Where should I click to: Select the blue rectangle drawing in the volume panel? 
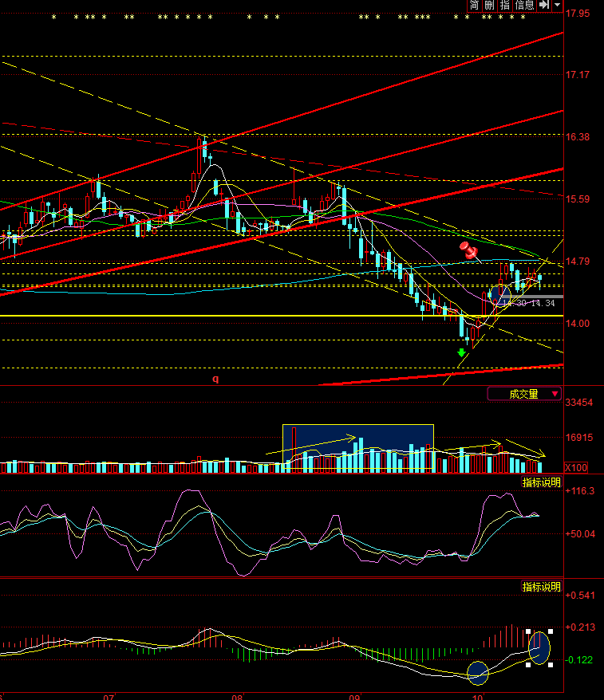tap(357, 447)
